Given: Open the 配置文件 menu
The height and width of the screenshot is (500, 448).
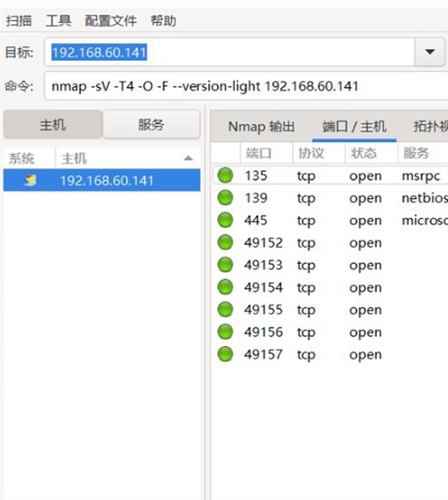Looking at the screenshot, I should tap(110, 21).
